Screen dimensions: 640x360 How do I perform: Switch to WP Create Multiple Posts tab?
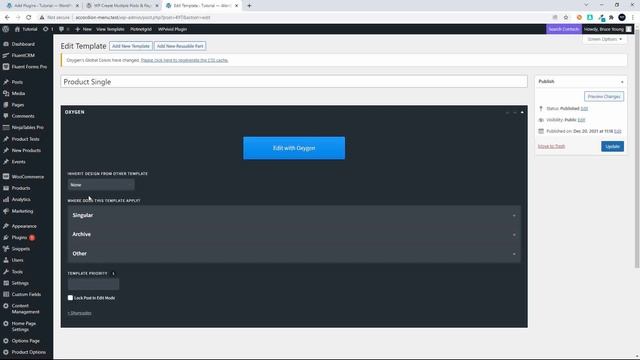(x=122, y=6)
